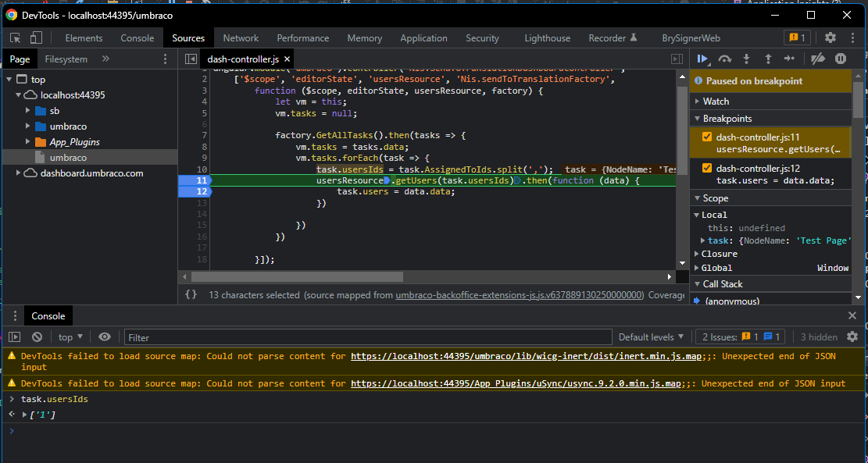Hide the navigator sidebar pane icon

(191, 59)
